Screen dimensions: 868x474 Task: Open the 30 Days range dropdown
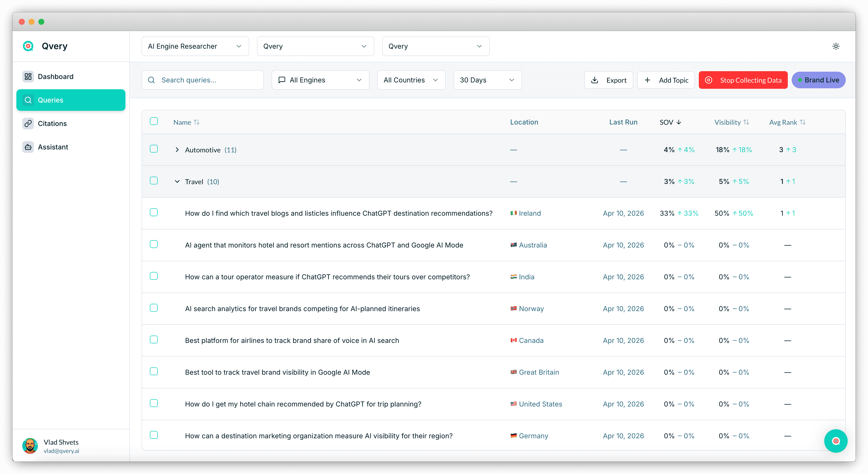487,80
